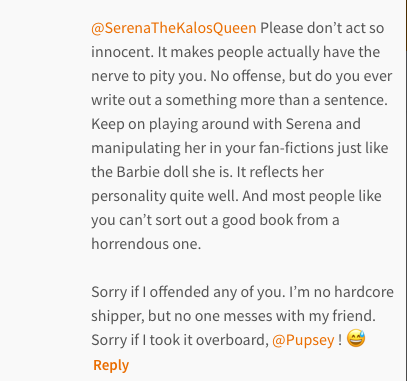407x381 pixels.
Task: Click the line starting "innocent. It makes people"
Action: click(x=235, y=52)
